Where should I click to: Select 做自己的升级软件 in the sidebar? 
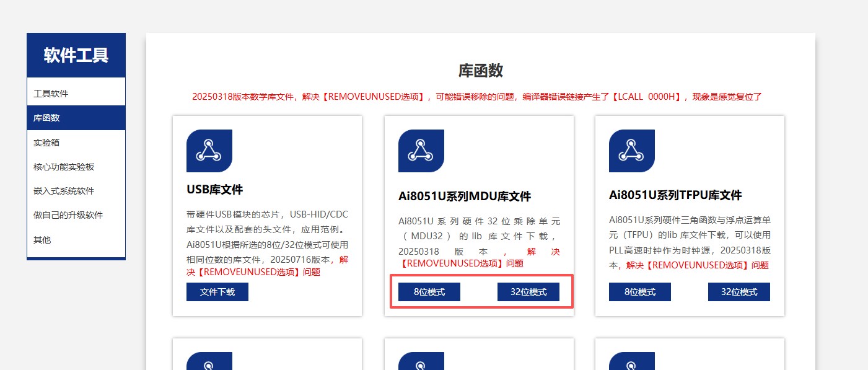(68, 215)
